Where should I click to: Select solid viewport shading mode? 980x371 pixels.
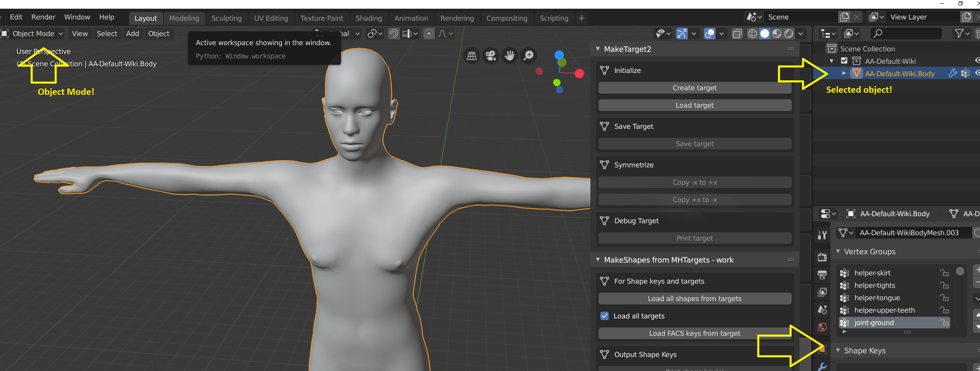(x=765, y=34)
